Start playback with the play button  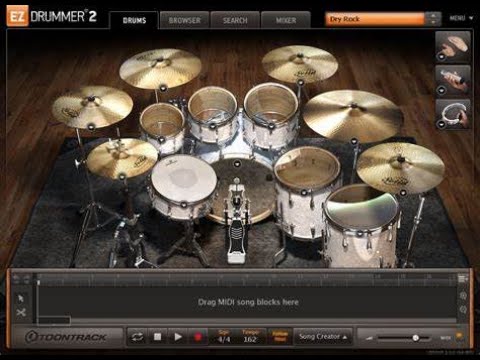(178, 337)
